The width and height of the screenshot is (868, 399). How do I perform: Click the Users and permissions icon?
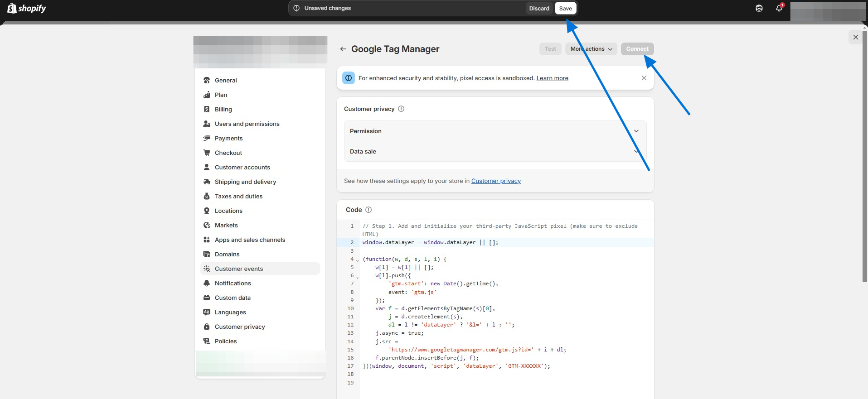coord(207,124)
